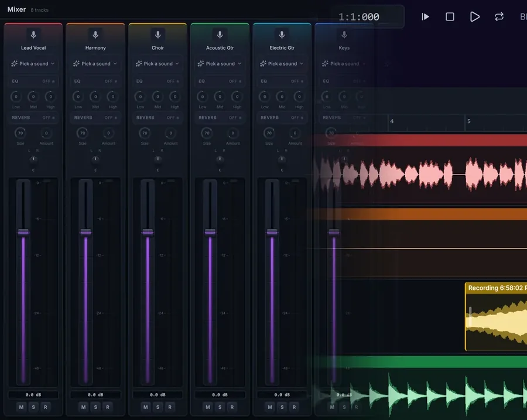Image resolution: width=527 pixels, height=420 pixels.
Task: Toggle EQ on the Harmony channel
Action: click(111, 81)
